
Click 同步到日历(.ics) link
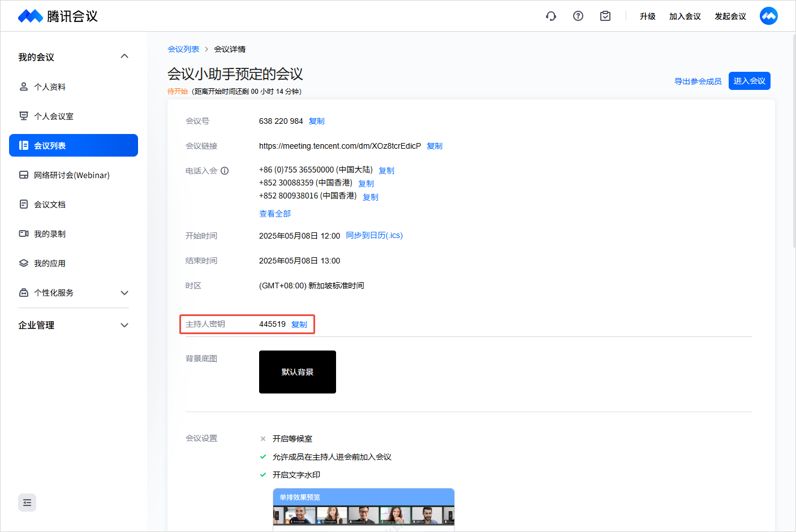point(375,235)
